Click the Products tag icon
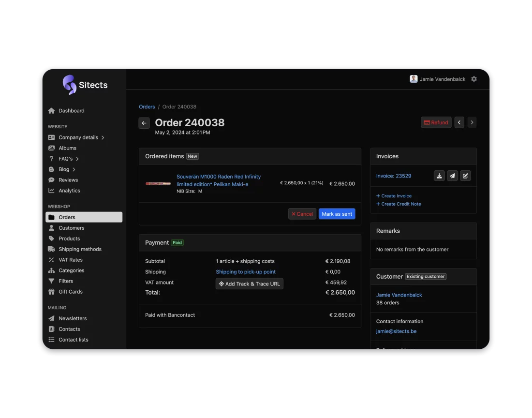Viewport: 532px width, 418px height. (51, 239)
